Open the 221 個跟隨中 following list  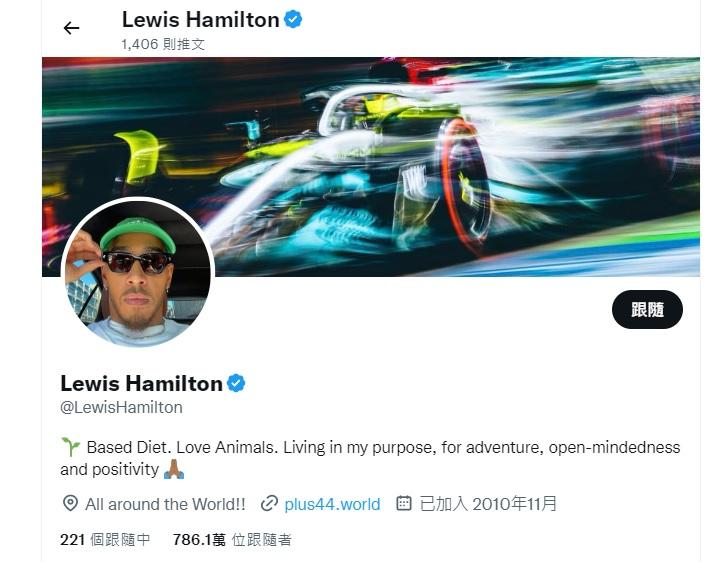105,539
